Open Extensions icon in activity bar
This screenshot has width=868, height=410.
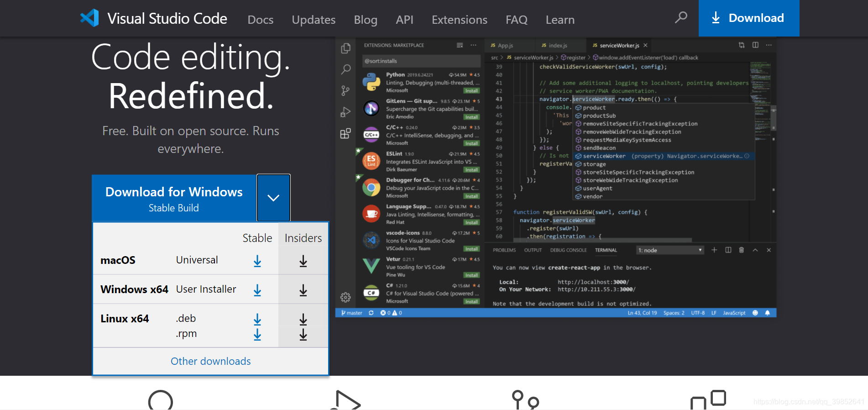(345, 133)
